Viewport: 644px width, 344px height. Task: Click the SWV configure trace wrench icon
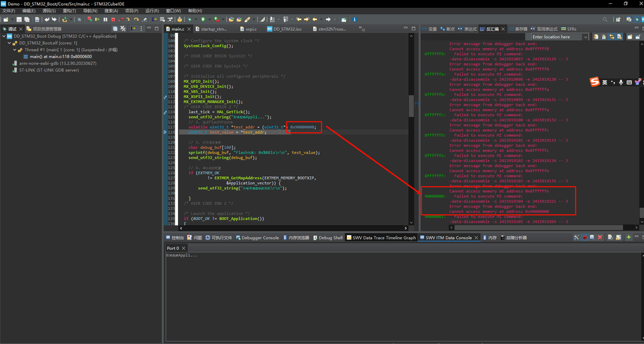(576, 237)
